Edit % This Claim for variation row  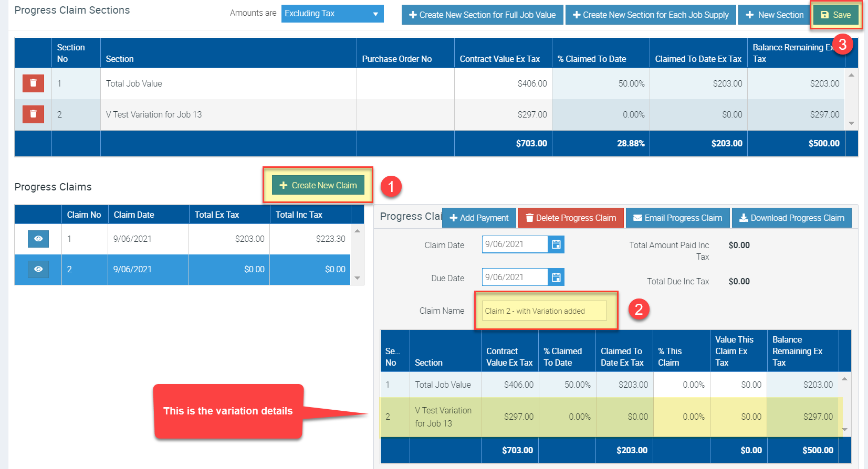pos(682,417)
